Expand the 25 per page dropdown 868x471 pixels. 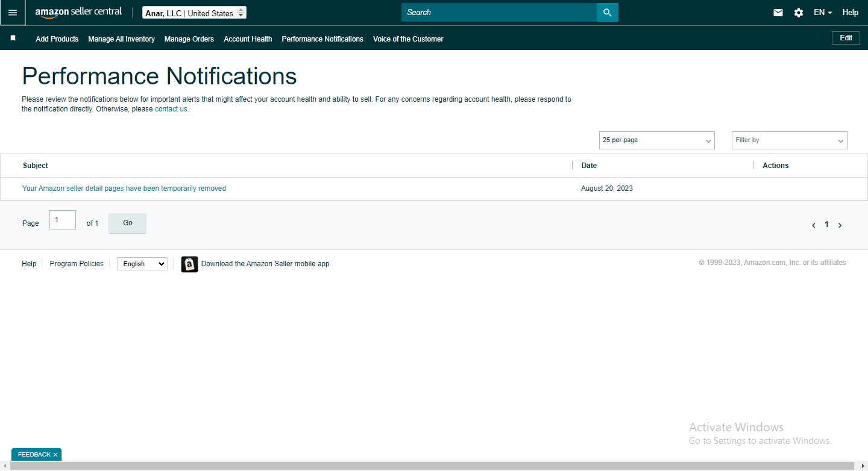point(657,140)
